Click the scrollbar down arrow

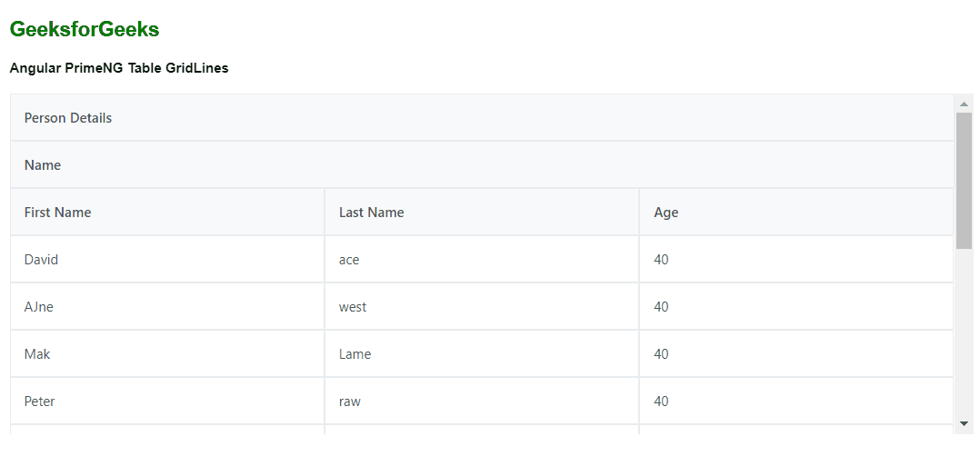pos(964,423)
